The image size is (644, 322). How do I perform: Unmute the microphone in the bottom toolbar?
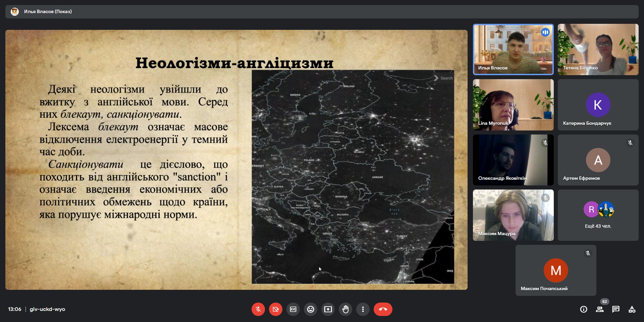click(258, 309)
